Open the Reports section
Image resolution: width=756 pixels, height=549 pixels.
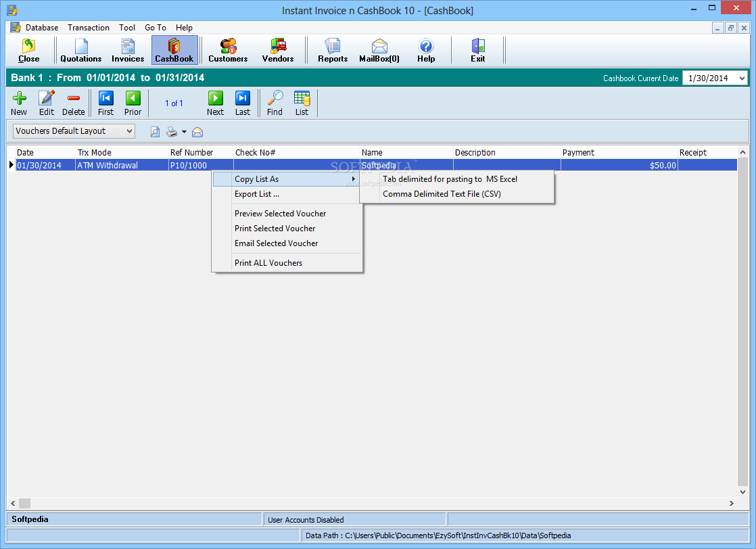[333, 51]
